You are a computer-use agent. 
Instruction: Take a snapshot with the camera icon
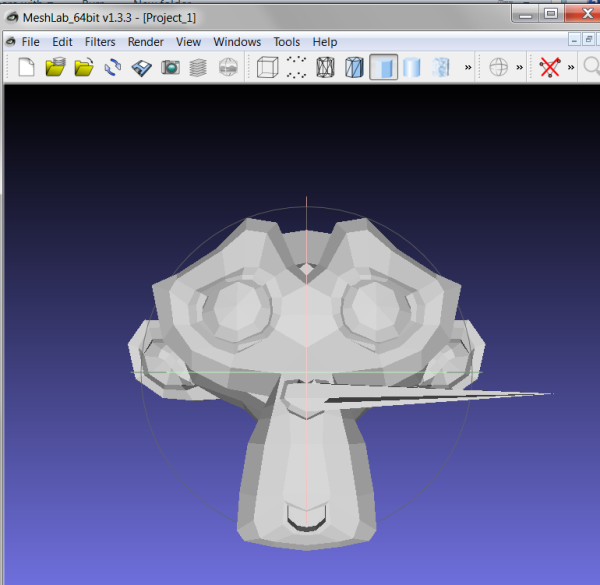pyautogui.click(x=170, y=68)
